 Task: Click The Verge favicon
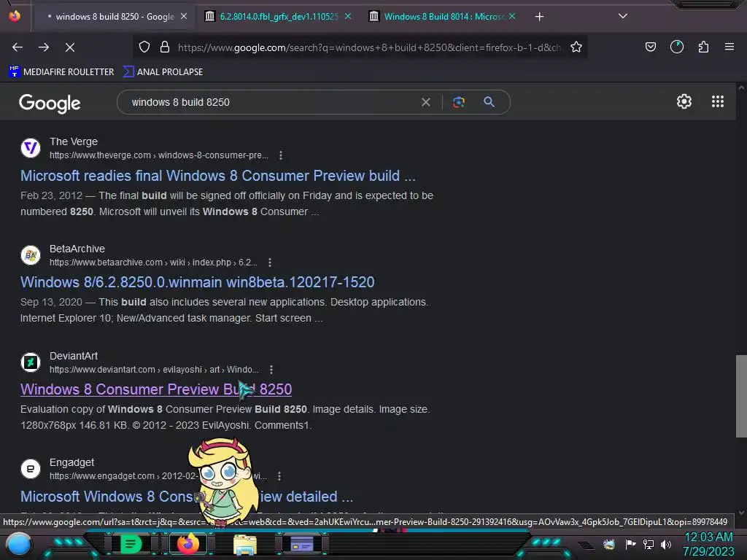[x=31, y=147]
